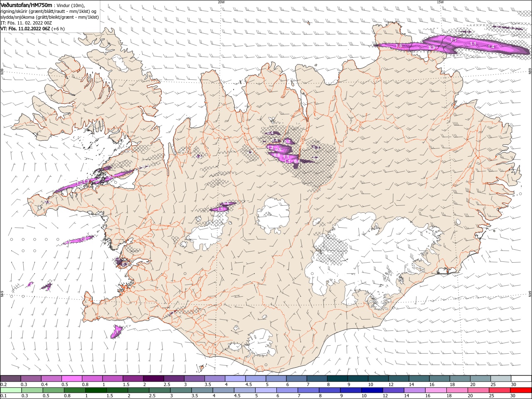This screenshot has height=399, width=532.
Task: Click the '(+6 h)' forecast offset text
Action: (x=58, y=29)
